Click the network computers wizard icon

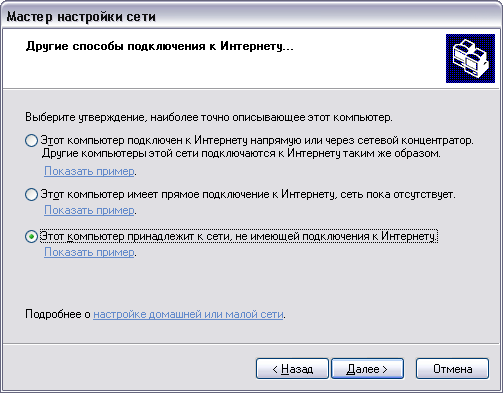[x=470, y=58]
